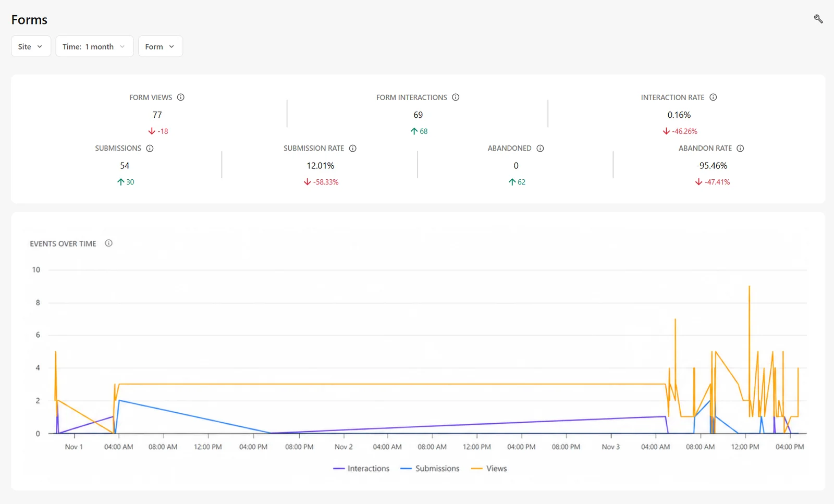Click the 62 increase under Abandoned
The image size is (834, 504).
pyautogui.click(x=517, y=182)
